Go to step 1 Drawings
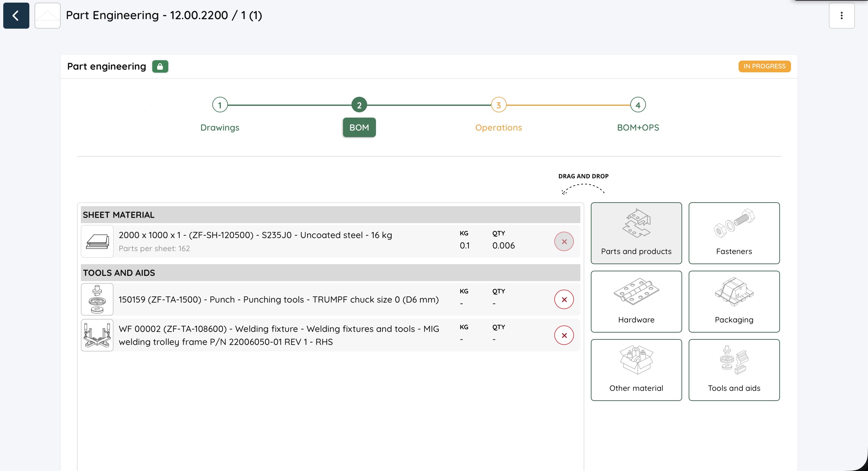The height and width of the screenshot is (471, 868). (x=220, y=106)
